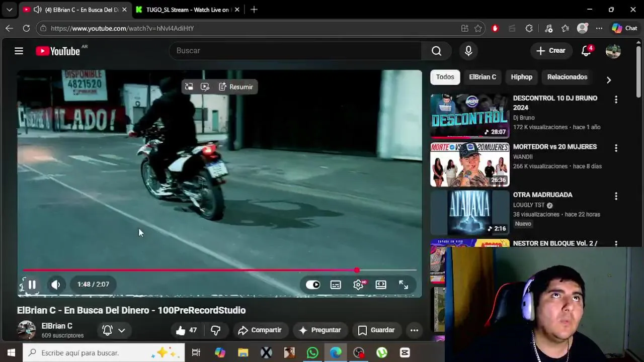Open ElBrian C channel avatar
The image size is (644, 362).
[x=27, y=330]
